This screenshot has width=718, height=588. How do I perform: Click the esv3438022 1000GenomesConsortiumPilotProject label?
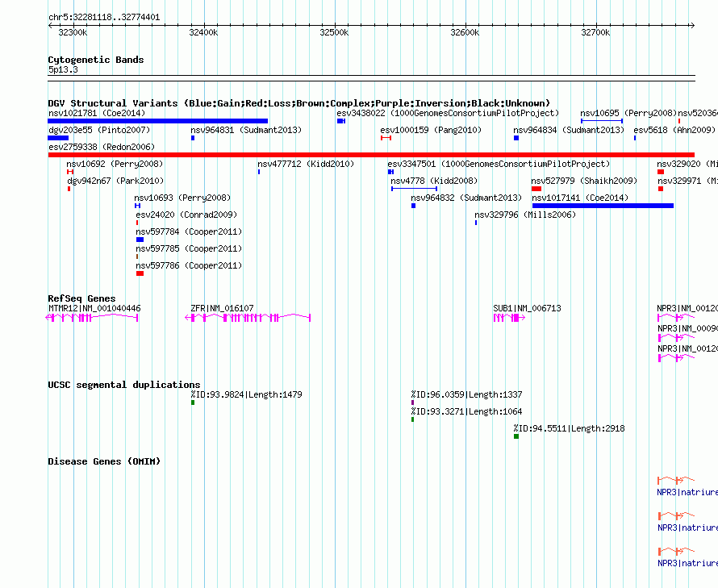coord(448,113)
